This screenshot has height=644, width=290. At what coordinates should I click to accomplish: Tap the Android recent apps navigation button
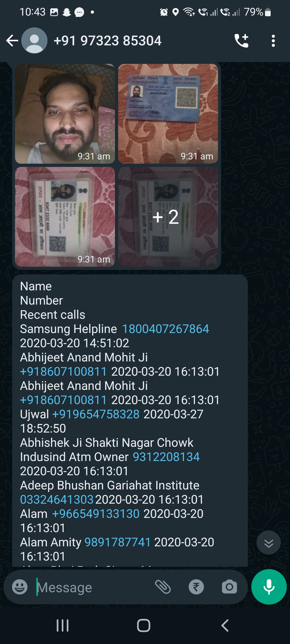click(x=63, y=625)
